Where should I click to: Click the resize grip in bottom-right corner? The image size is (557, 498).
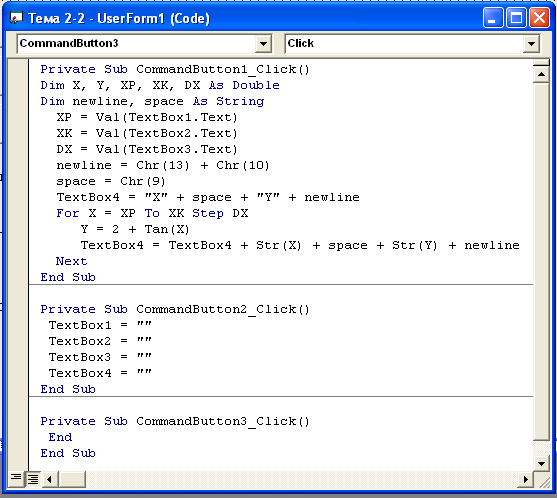544,481
